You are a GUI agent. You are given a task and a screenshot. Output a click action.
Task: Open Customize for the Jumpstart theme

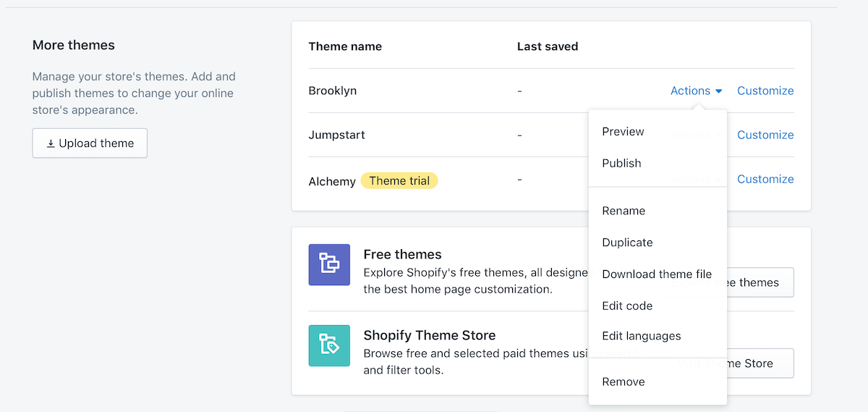point(765,135)
